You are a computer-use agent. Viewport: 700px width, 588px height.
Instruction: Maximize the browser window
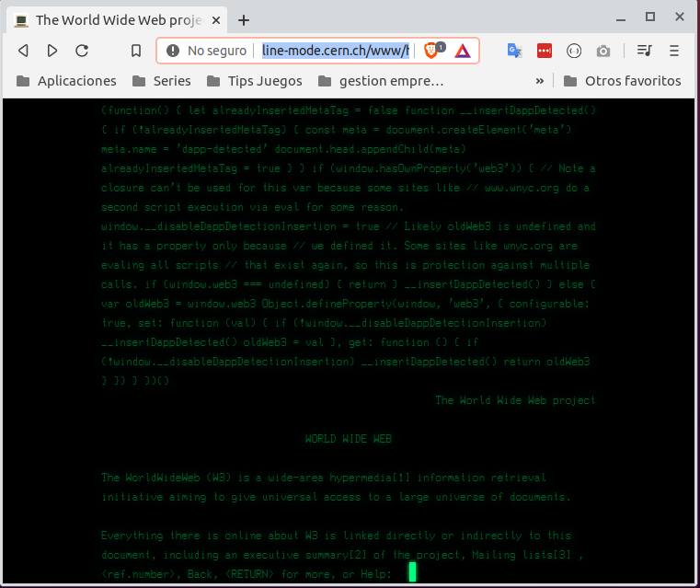(x=650, y=17)
